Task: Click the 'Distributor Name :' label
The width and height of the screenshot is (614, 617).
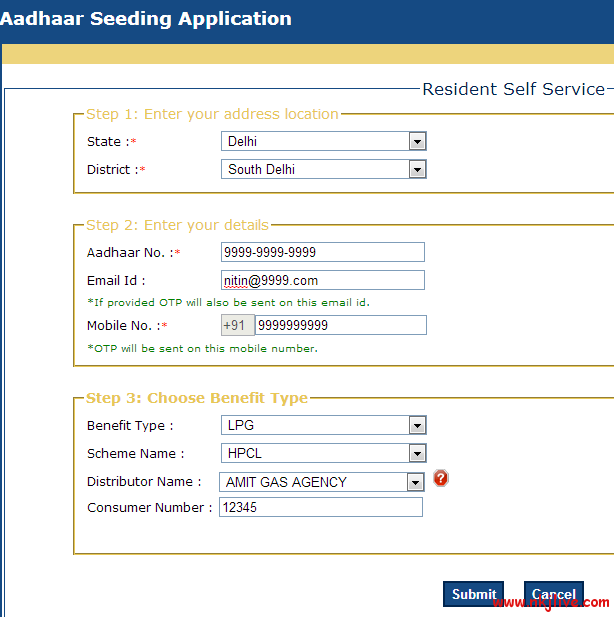Action: (144, 482)
